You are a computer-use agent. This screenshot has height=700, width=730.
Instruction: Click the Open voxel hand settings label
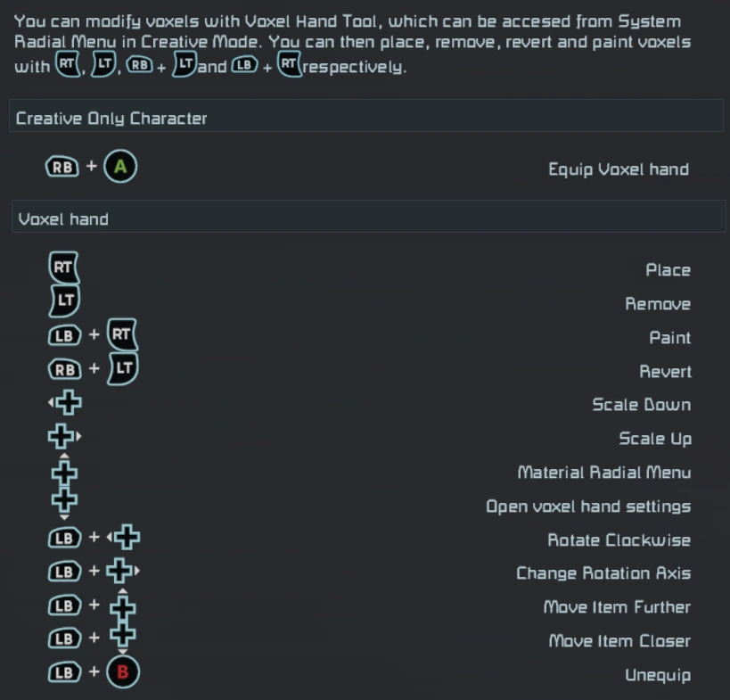point(587,506)
